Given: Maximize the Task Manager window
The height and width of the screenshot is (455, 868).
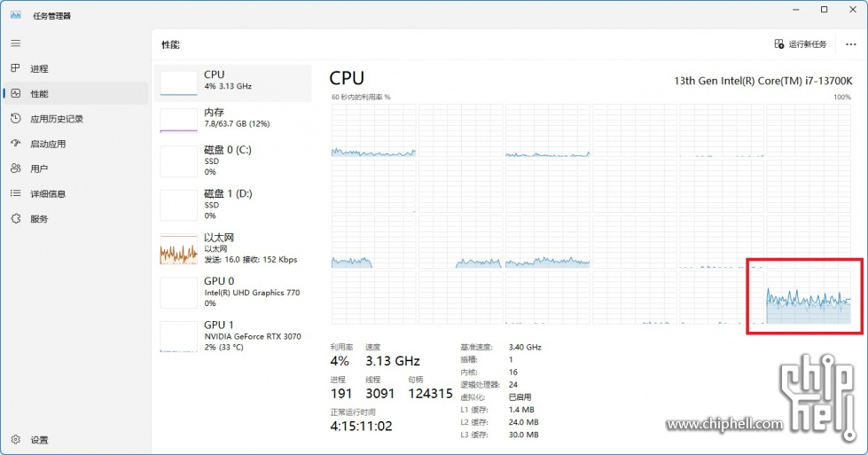Looking at the screenshot, I should 825,10.
